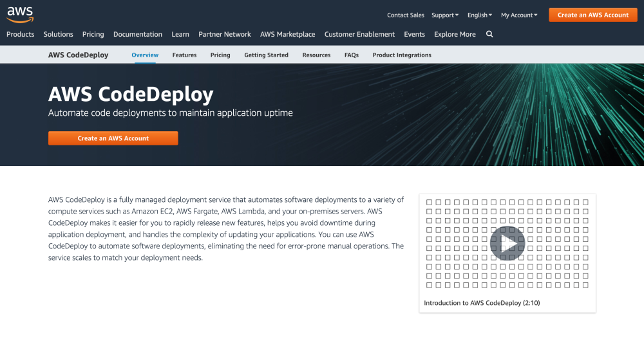Click top-right Create an AWS Account button
The image size is (644, 339).
(x=592, y=15)
